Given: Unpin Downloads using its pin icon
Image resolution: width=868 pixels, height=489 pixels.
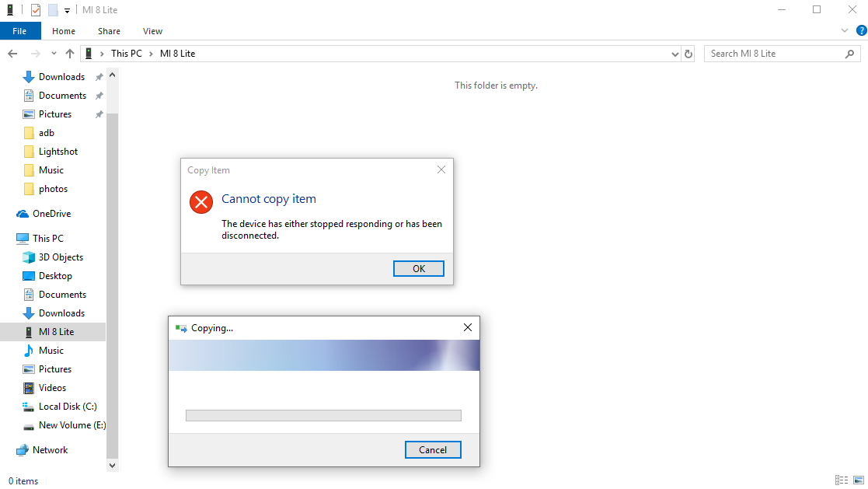Looking at the screenshot, I should (x=99, y=77).
